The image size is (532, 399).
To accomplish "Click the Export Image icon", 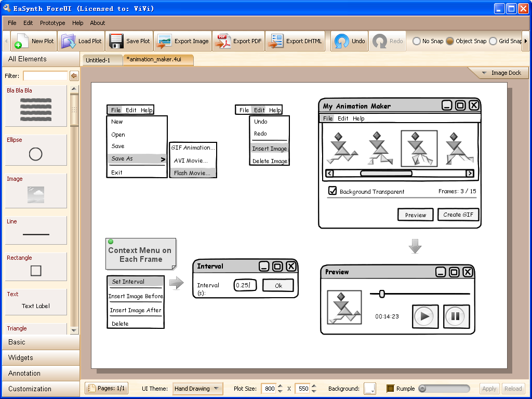I will pos(164,41).
